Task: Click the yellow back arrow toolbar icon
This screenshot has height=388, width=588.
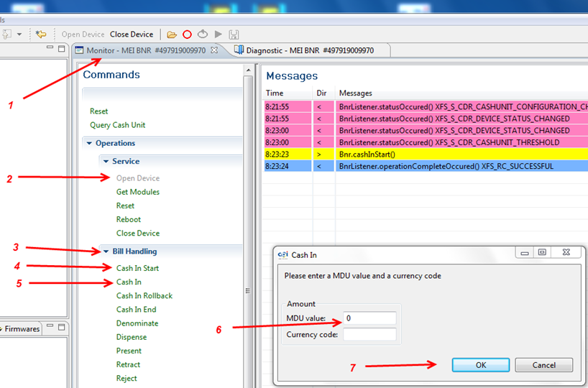Action: [x=41, y=34]
